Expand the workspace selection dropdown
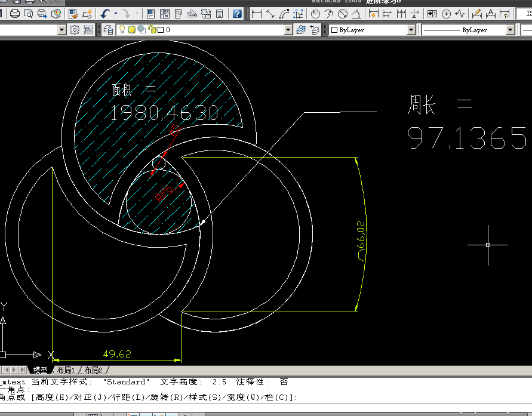The width and height of the screenshot is (532, 416). pos(61,30)
